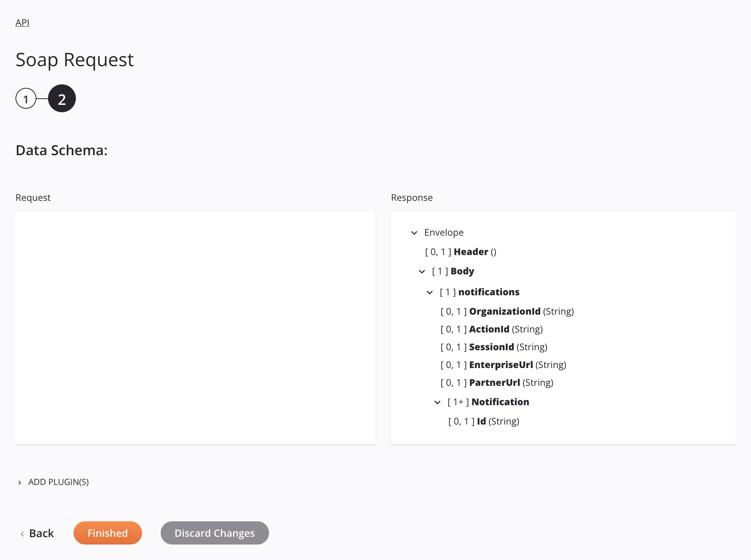Click the ADD PLUGIN(S) expand arrow icon

pyautogui.click(x=21, y=482)
